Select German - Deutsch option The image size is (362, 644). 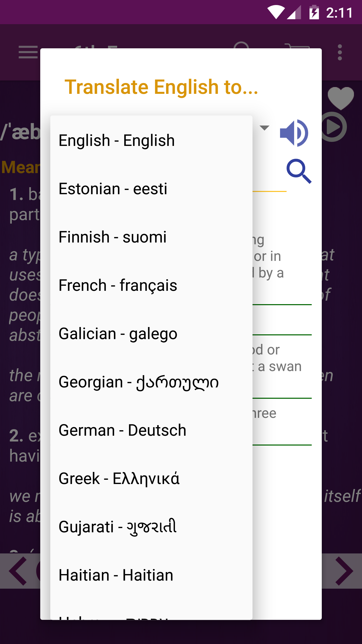point(151,430)
